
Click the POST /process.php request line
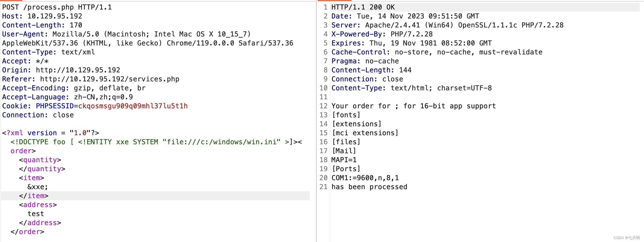click(57, 7)
